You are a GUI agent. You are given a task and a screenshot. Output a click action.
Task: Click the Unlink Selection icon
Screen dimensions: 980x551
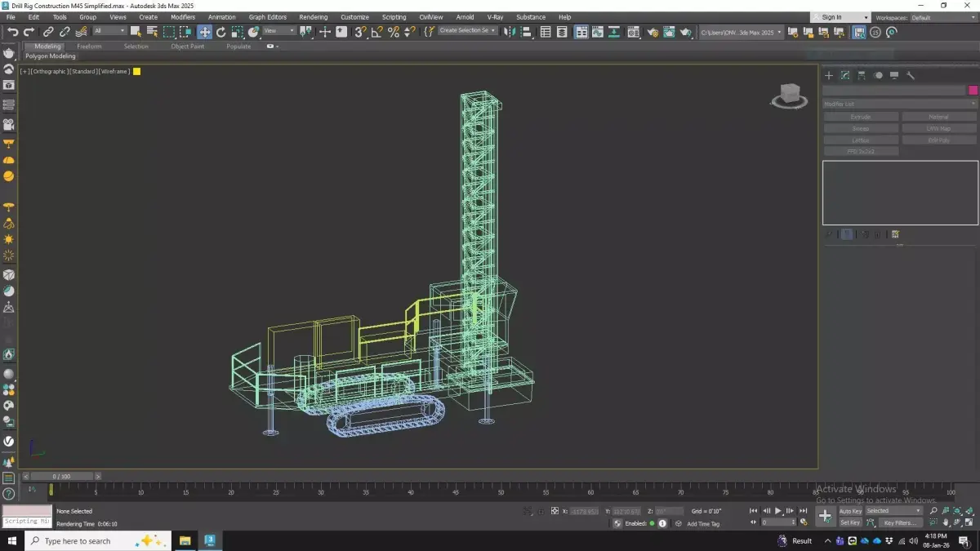65,32
